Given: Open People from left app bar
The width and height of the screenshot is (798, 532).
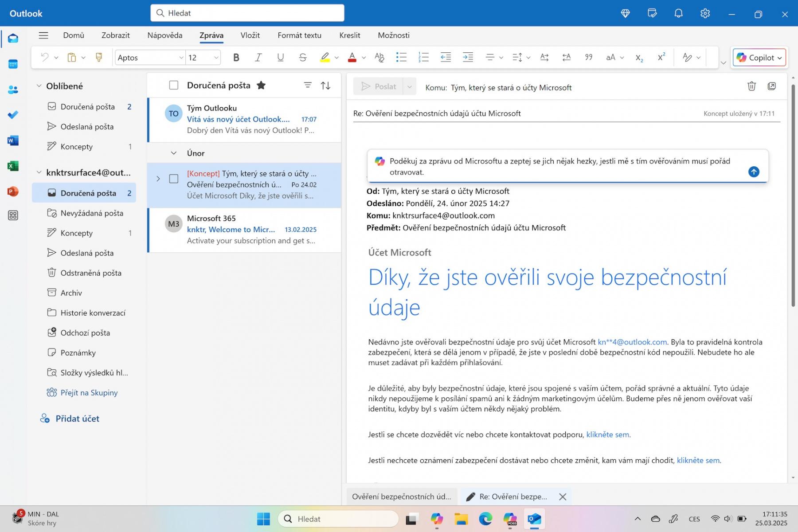Looking at the screenshot, I should 13,90.
